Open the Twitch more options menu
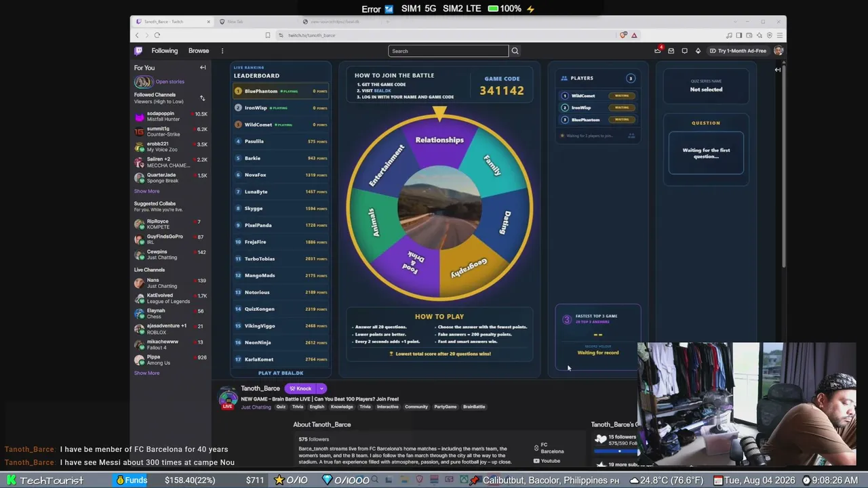868x488 pixels. [x=222, y=51]
